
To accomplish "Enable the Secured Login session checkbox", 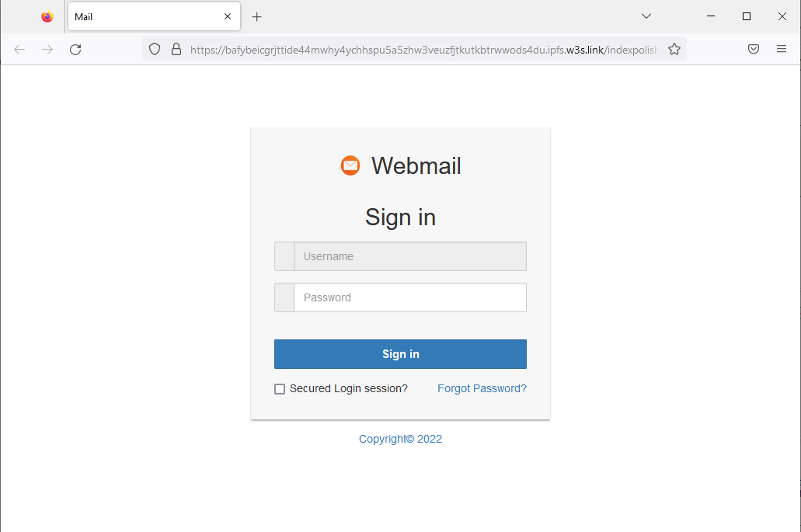I will tap(280, 388).
